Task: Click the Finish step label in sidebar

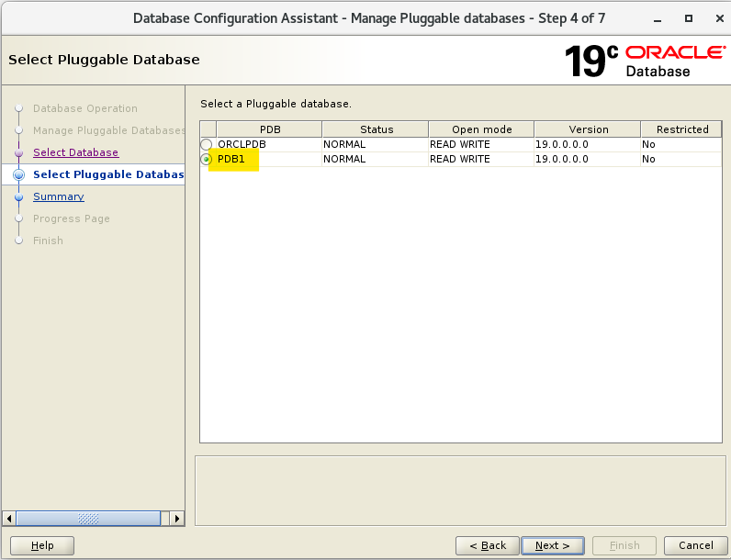Action: (x=48, y=241)
